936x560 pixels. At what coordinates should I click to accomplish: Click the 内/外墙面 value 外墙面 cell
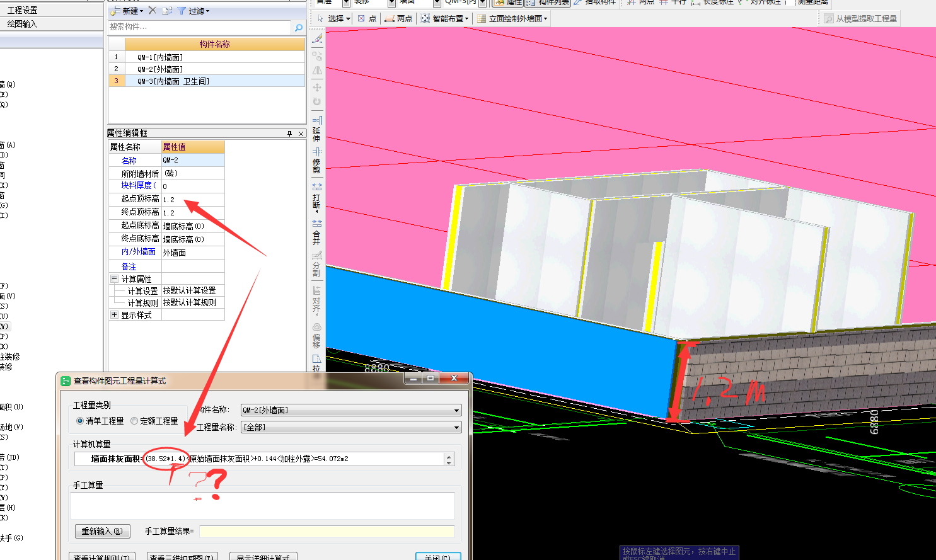click(193, 252)
